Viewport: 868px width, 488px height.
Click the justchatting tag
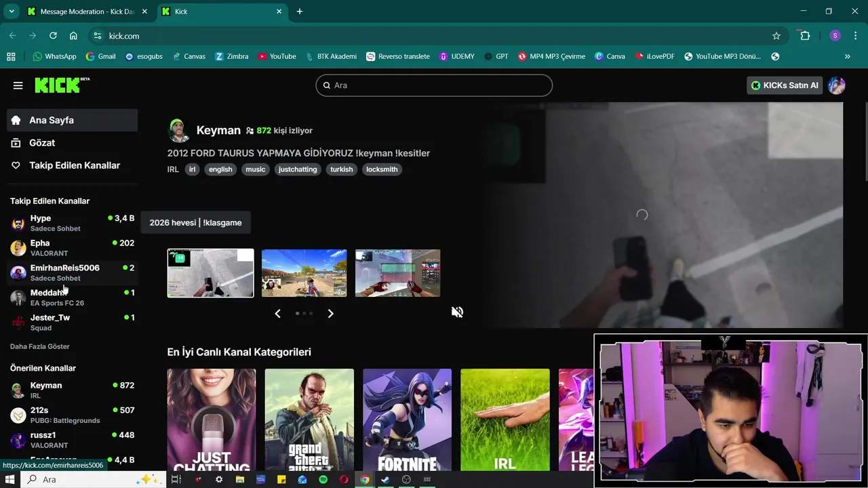coord(298,169)
